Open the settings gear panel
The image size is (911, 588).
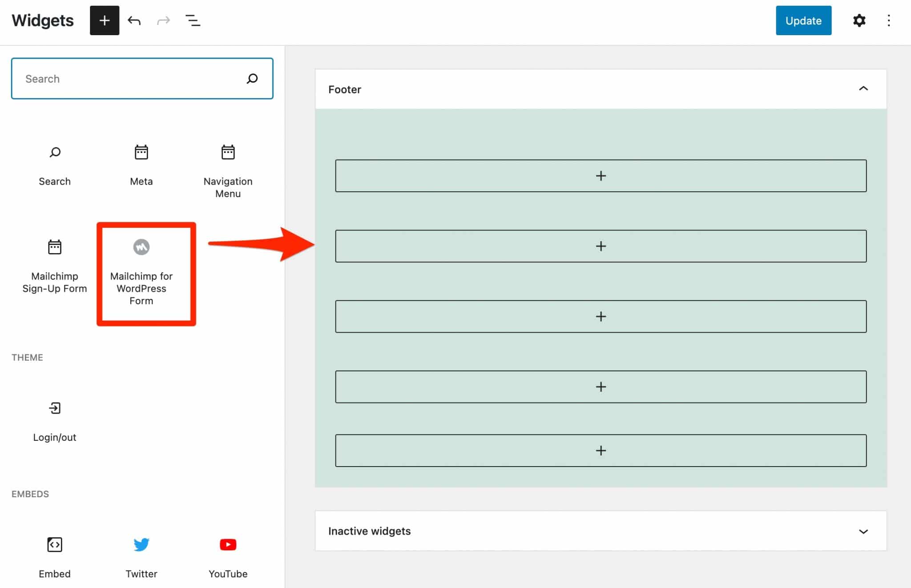(x=859, y=20)
